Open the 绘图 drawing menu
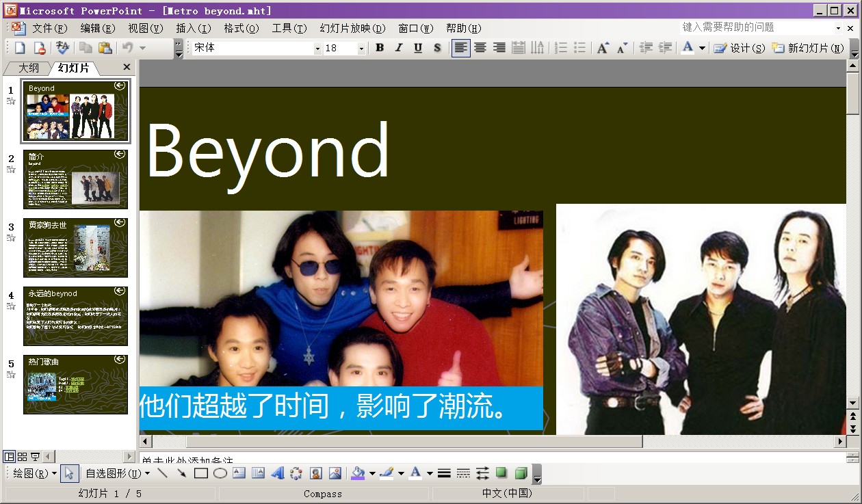 (34, 473)
